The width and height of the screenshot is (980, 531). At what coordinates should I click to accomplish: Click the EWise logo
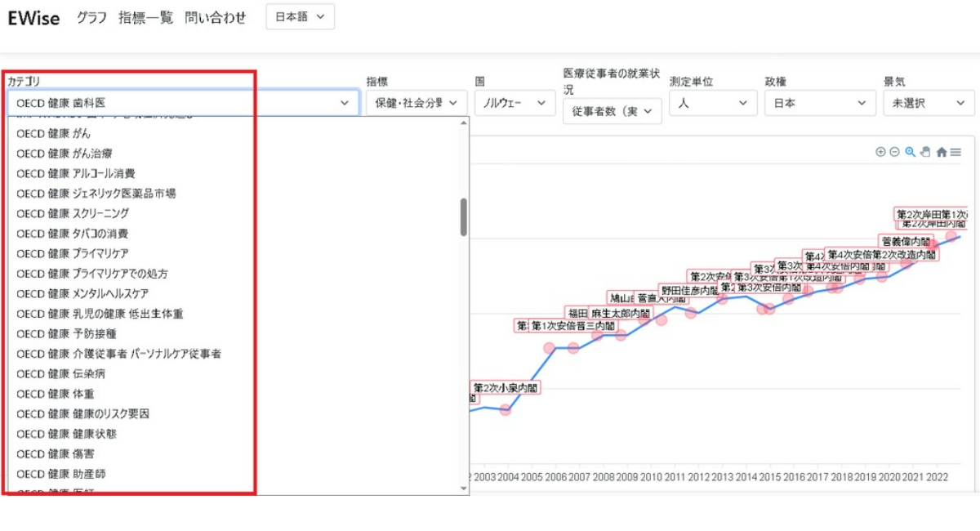pos(33,18)
